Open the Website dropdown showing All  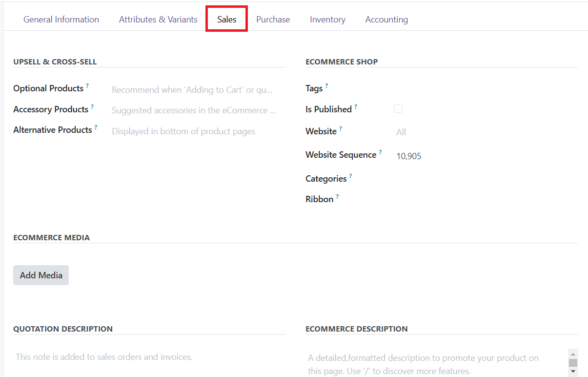pos(439,132)
